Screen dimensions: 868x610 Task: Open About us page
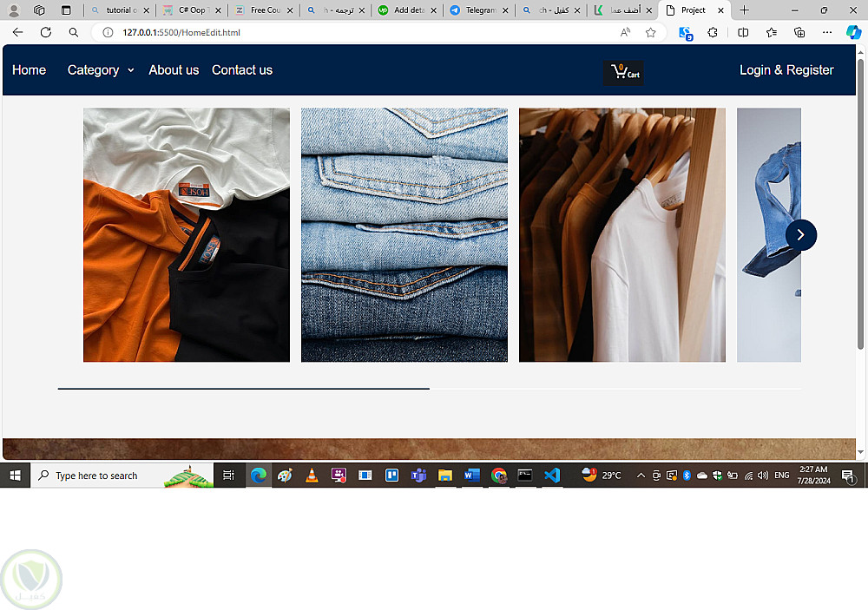point(174,70)
